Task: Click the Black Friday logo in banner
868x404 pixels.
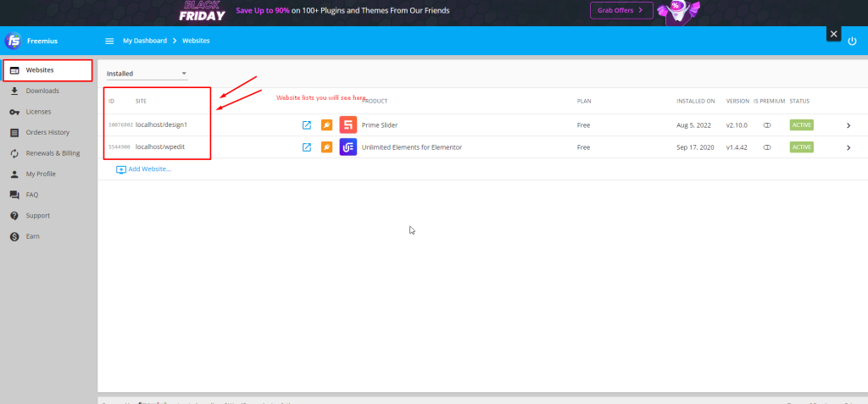Action: (202, 11)
